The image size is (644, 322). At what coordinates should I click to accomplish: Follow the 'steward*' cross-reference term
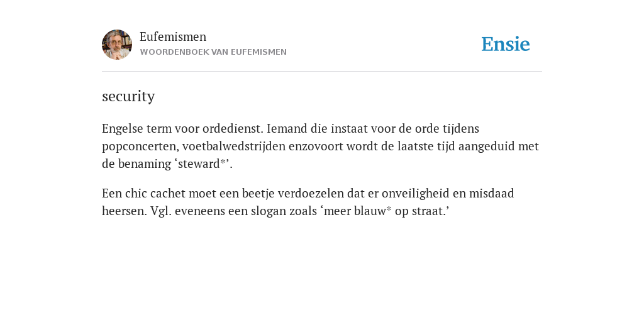pyautogui.click(x=203, y=164)
